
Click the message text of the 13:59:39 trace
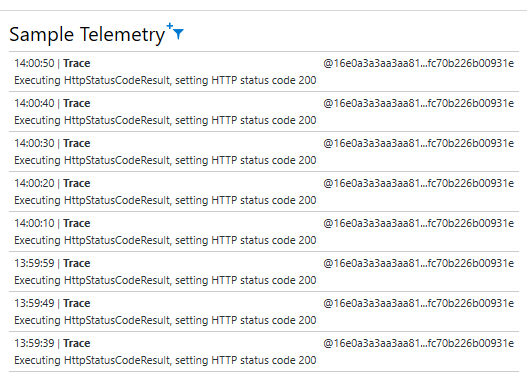[x=165, y=361]
